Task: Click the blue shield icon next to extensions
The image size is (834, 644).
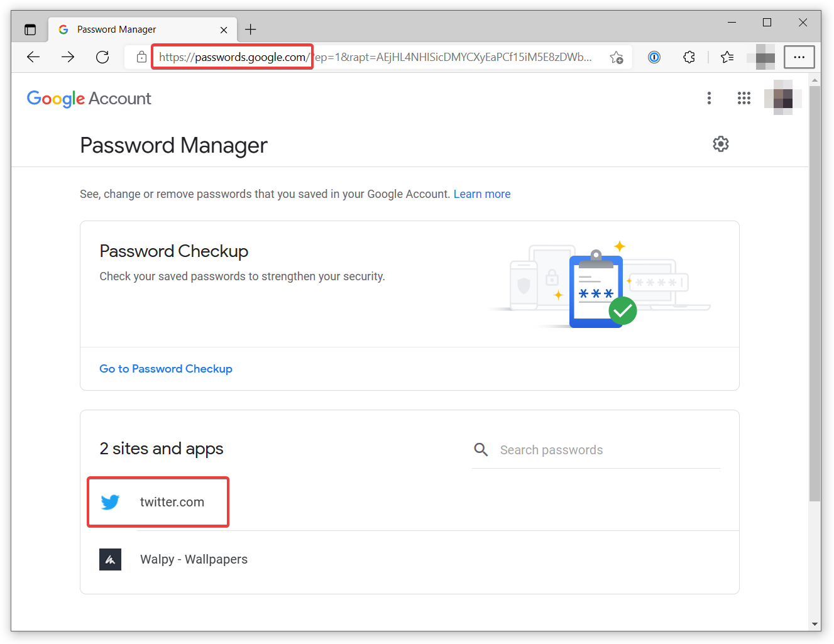Action: pos(654,57)
